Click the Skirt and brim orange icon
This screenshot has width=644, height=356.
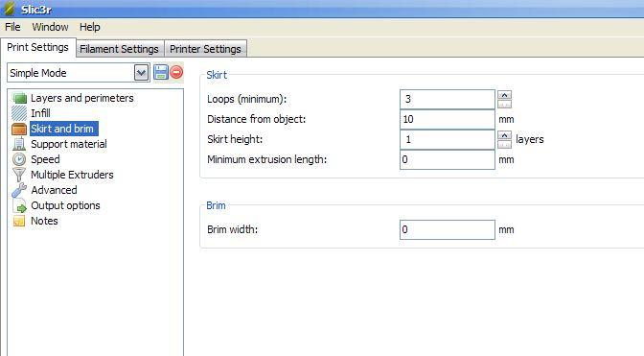19,129
